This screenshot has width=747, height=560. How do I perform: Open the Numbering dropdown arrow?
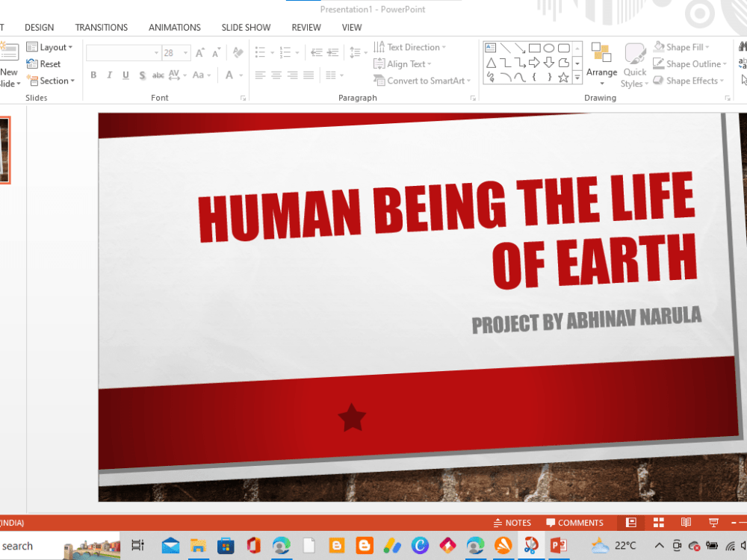pos(297,53)
